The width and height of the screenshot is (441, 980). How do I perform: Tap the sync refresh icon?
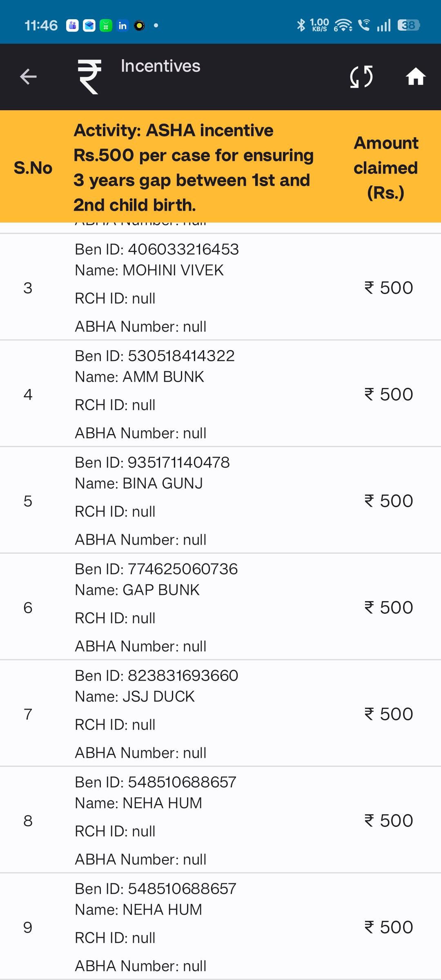(361, 77)
